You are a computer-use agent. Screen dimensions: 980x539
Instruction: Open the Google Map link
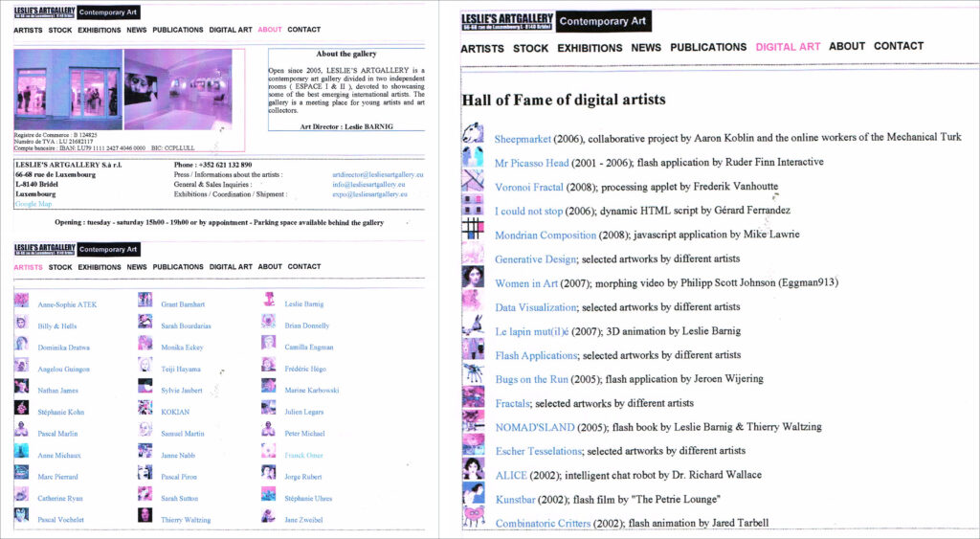pyautogui.click(x=33, y=204)
